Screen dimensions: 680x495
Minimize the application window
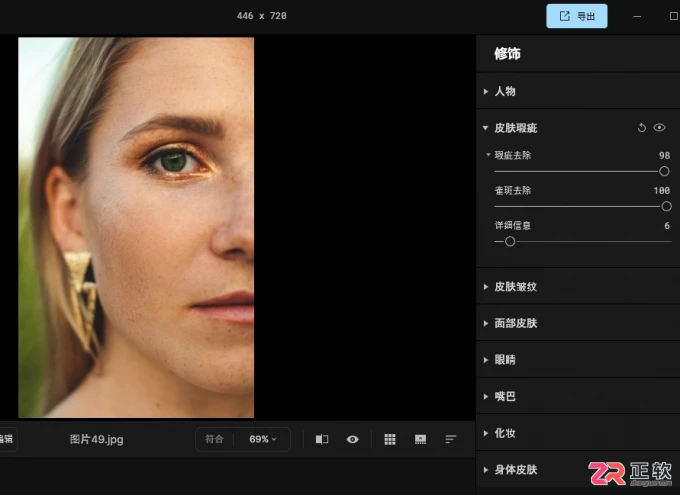point(637,16)
